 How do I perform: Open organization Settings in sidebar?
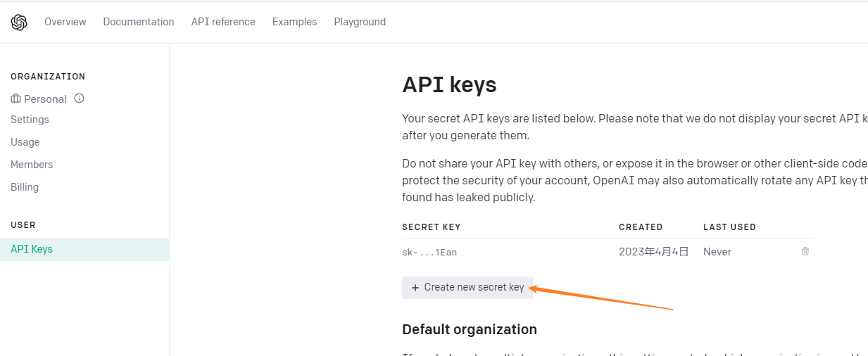pyautogui.click(x=30, y=120)
